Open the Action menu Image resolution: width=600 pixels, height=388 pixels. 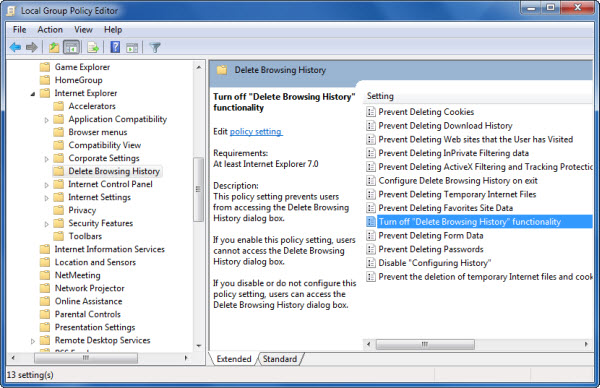click(x=50, y=29)
